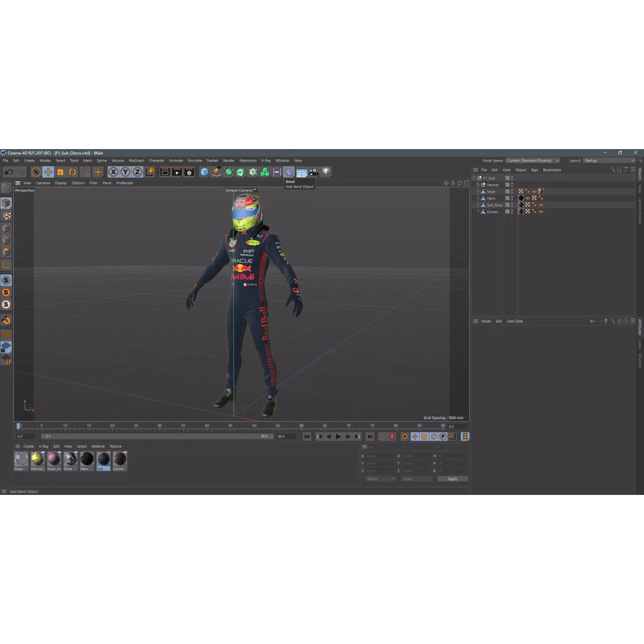
Task: Collapse the F1_Suit hierarchy
Action: tap(474, 178)
